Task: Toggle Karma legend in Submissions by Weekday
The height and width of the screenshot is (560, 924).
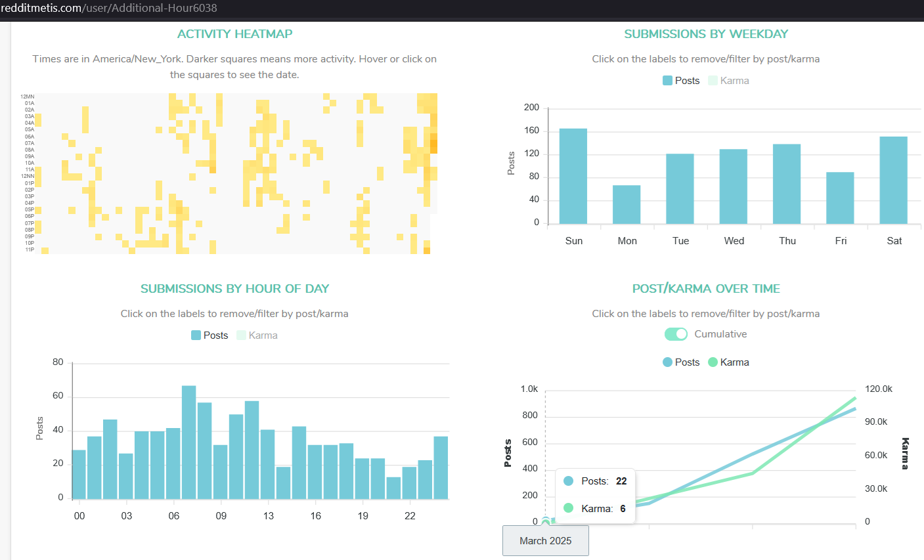Action: (728, 81)
